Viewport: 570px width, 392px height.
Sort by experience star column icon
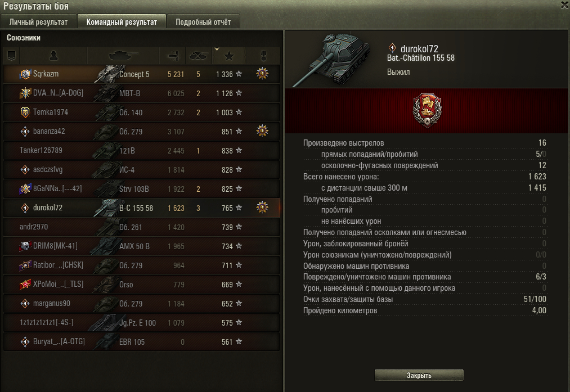click(x=229, y=56)
